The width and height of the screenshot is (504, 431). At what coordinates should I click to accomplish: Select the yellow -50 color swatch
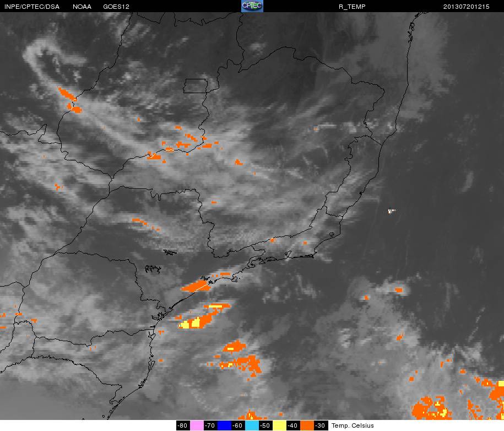coord(279,425)
